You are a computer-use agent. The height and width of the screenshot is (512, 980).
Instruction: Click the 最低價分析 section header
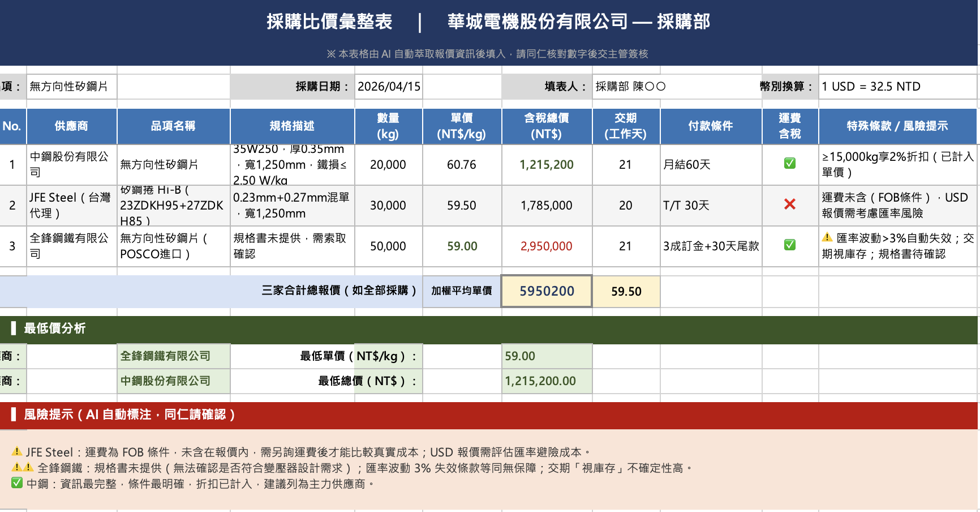pyautogui.click(x=489, y=328)
